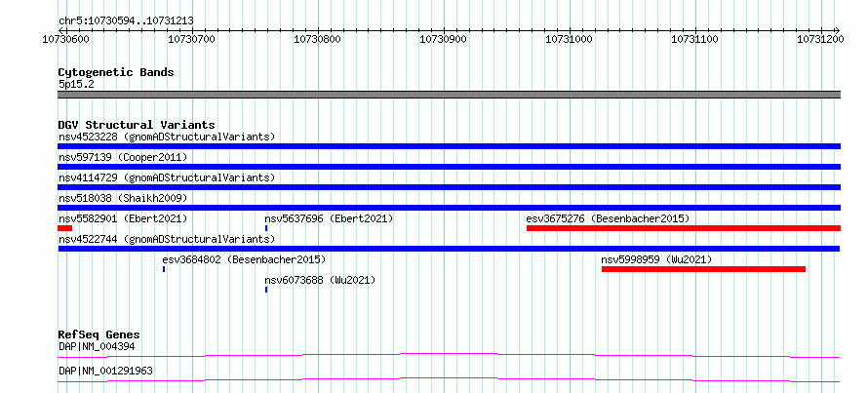This screenshot has width=868, height=393.
Task: Click ruler position 10730700
Action: coord(191,39)
